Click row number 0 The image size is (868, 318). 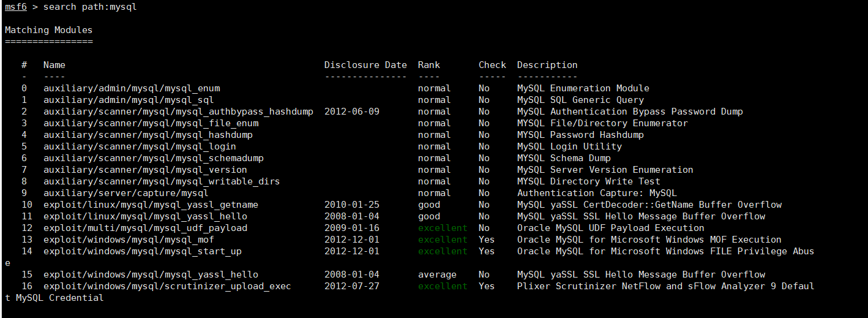[24, 88]
